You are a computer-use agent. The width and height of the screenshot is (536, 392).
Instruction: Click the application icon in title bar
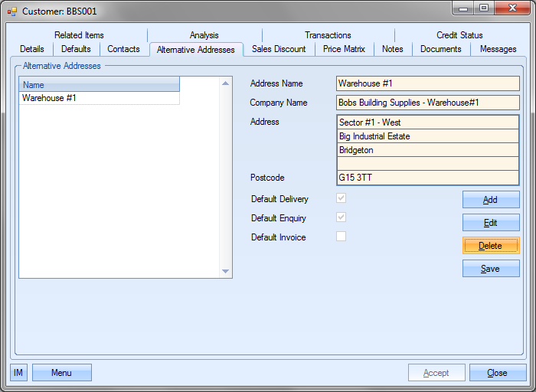(x=11, y=11)
